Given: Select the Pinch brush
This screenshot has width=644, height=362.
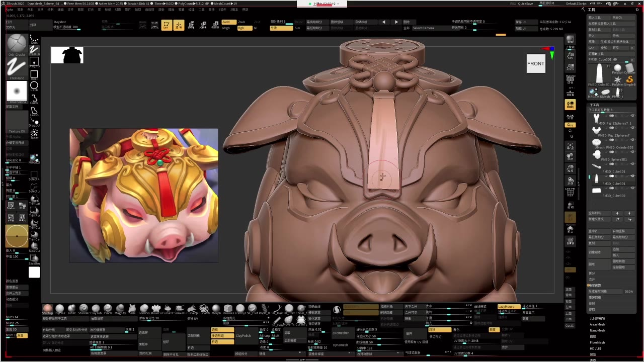Looking at the screenshot, I should tap(108, 309).
